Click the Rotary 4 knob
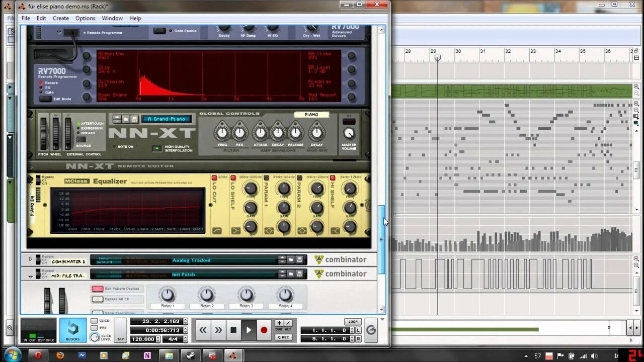This screenshot has height=362, width=644. 285,295
